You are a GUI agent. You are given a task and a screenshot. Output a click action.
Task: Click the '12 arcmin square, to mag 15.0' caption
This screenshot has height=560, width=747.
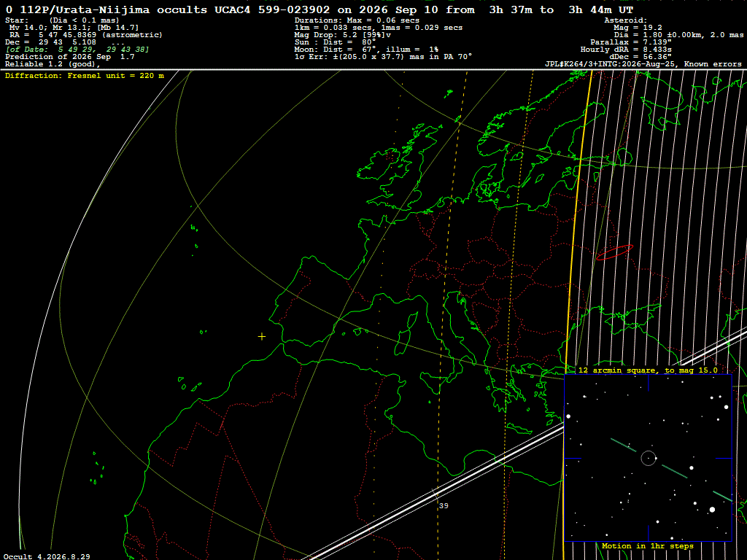[x=648, y=370]
